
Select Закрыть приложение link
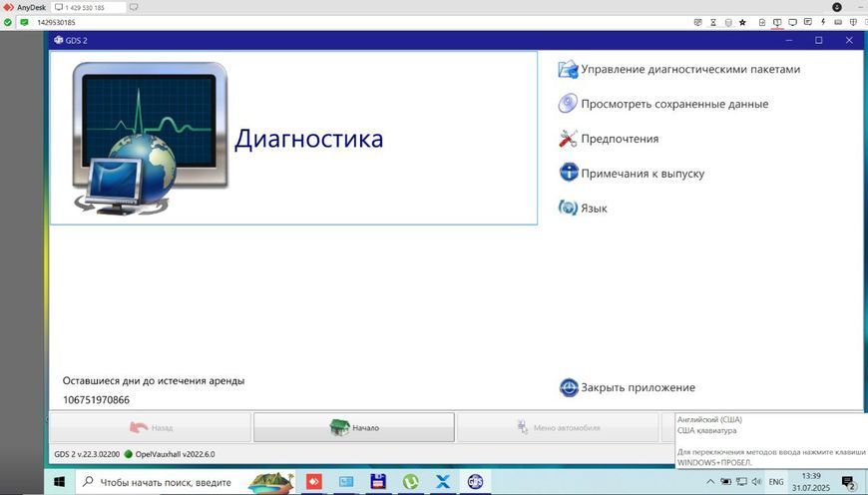click(638, 387)
